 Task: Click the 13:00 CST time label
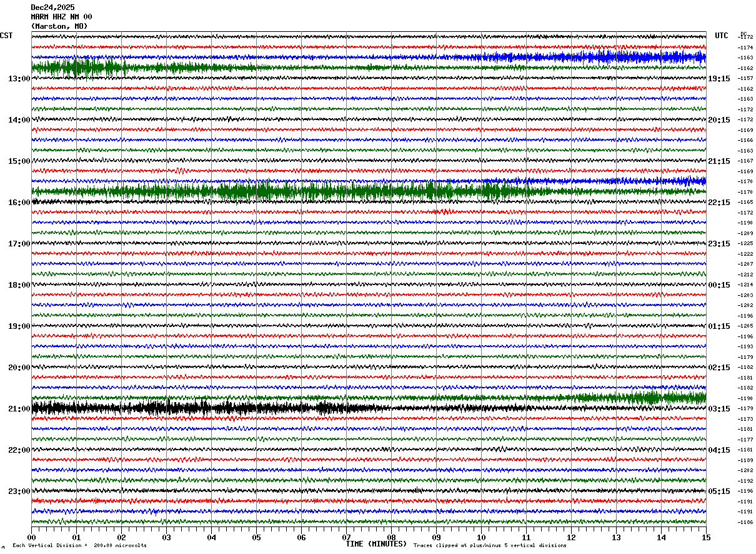pos(19,79)
